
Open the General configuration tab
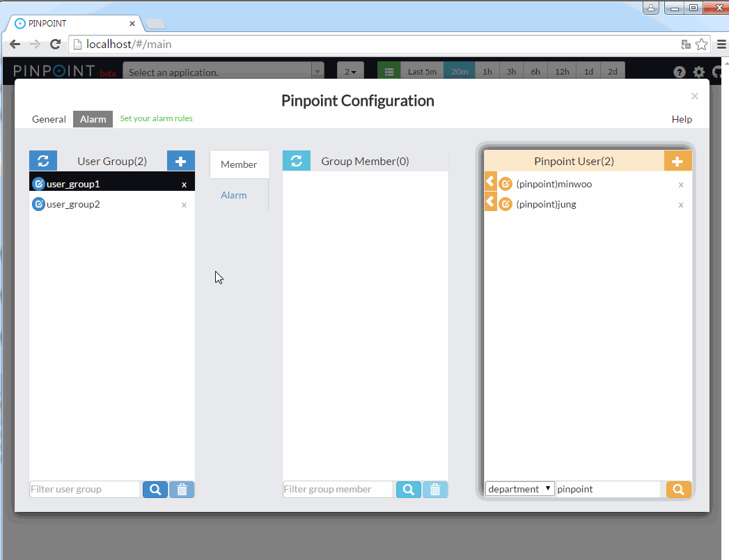[49, 119]
